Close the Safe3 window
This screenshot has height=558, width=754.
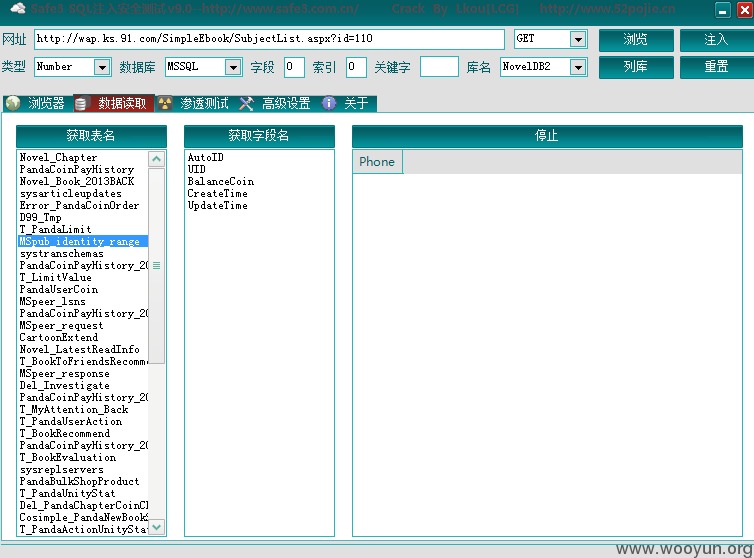point(744,10)
